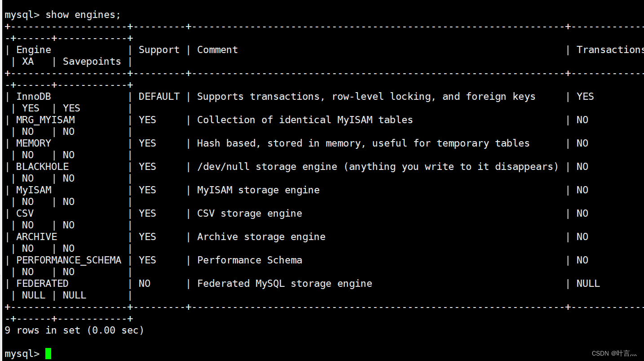Click the 'Transactions' column header

tap(610, 50)
